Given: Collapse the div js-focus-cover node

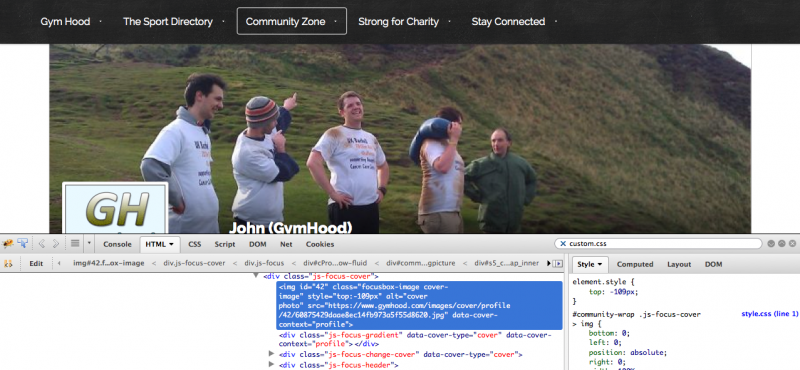Looking at the screenshot, I should point(256,276).
